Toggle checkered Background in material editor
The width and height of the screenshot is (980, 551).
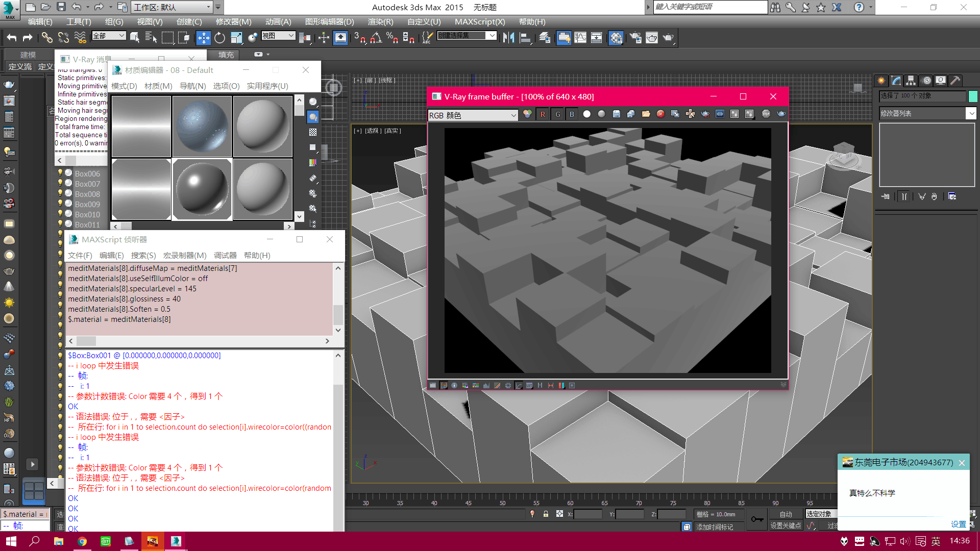point(313,132)
